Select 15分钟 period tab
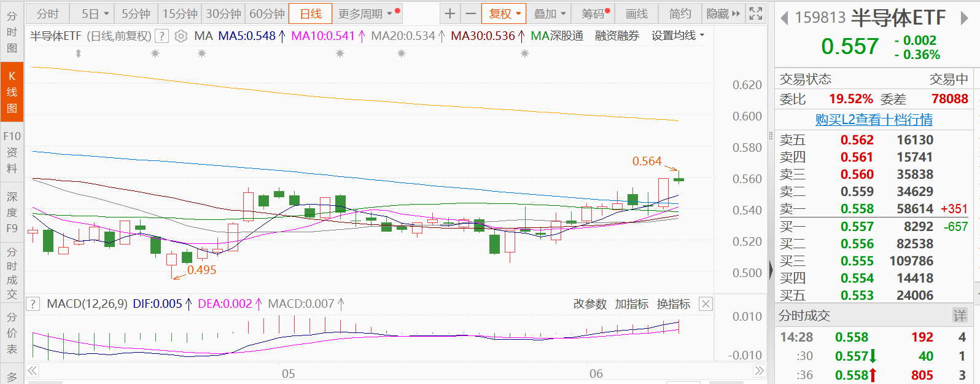 tap(180, 14)
